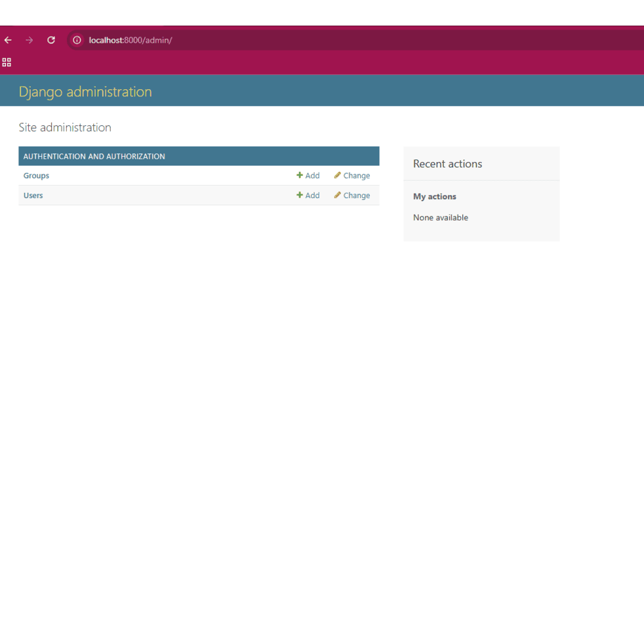Click the Site administration heading
The width and height of the screenshot is (644, 644).
pos(65,127)
